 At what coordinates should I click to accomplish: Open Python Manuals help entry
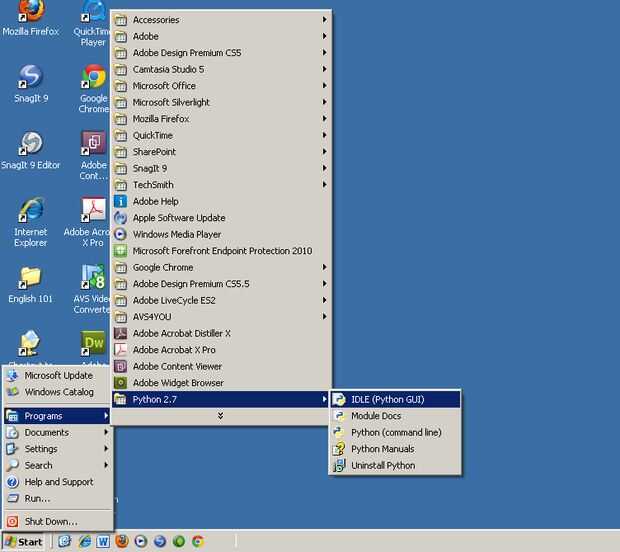pyautogui.click(x=395, y=449)
